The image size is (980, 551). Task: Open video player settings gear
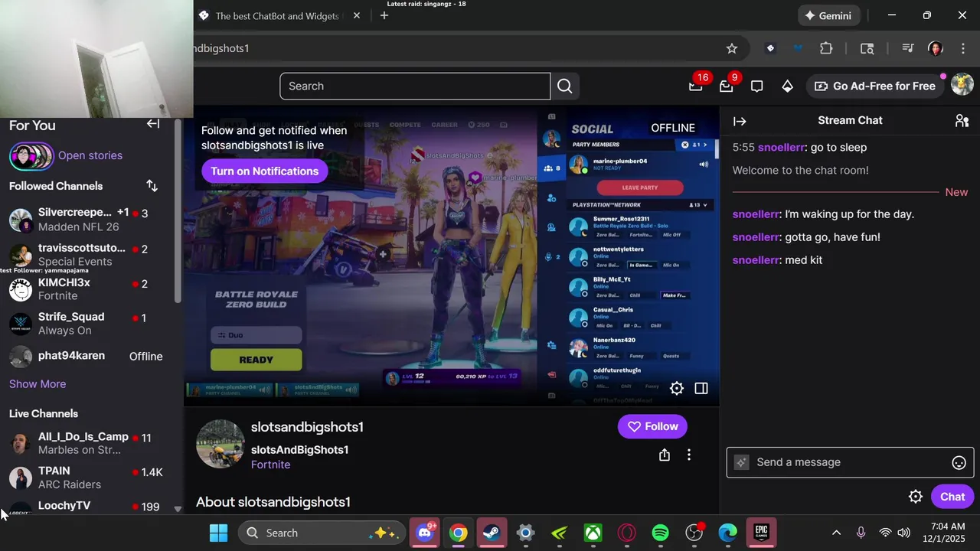[677, 388]
